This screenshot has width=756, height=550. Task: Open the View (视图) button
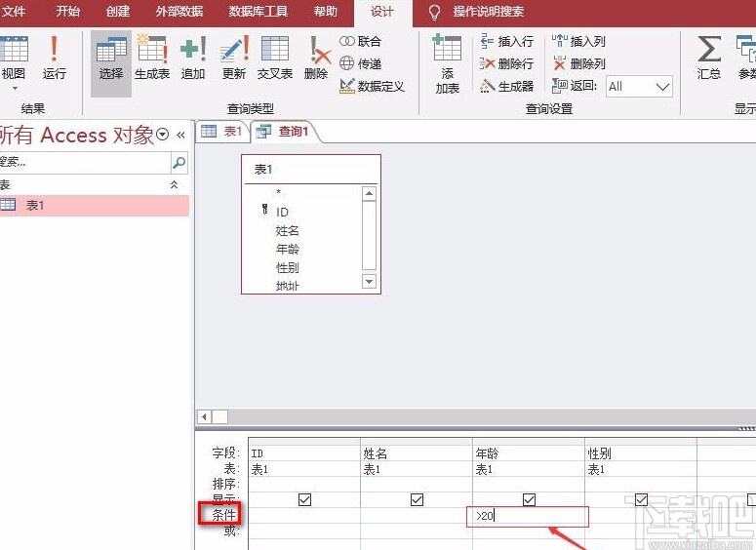click(14, 57)
